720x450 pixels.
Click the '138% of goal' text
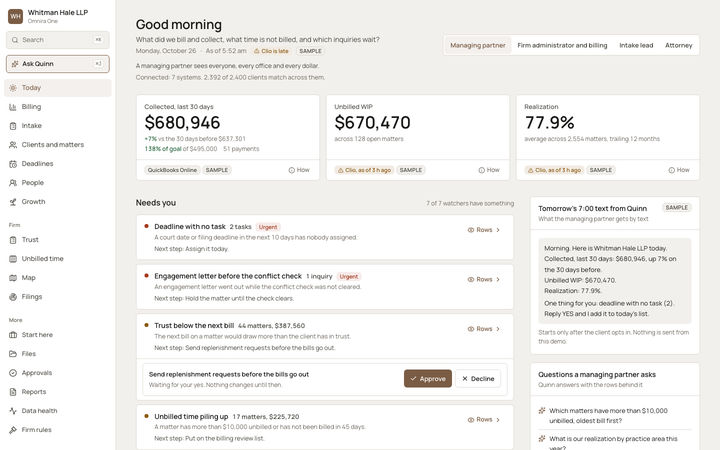pyautogui.click(x=163, y=149)
